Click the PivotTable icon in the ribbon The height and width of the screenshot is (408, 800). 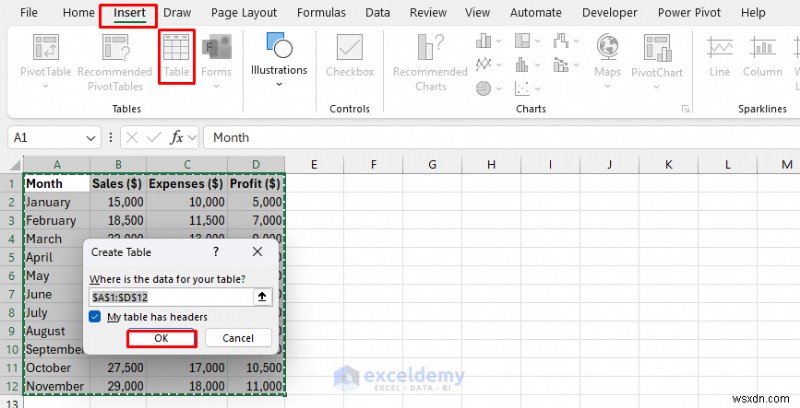point(45,47)
